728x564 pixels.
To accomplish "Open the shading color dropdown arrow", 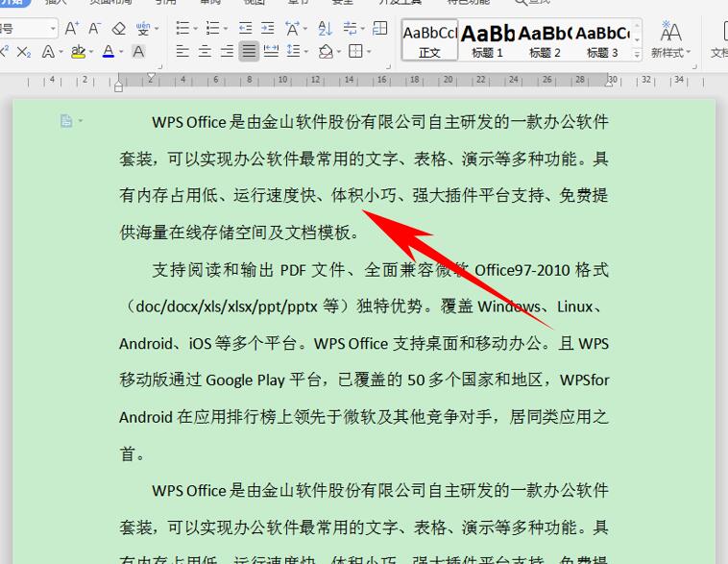I will (339, 51).
